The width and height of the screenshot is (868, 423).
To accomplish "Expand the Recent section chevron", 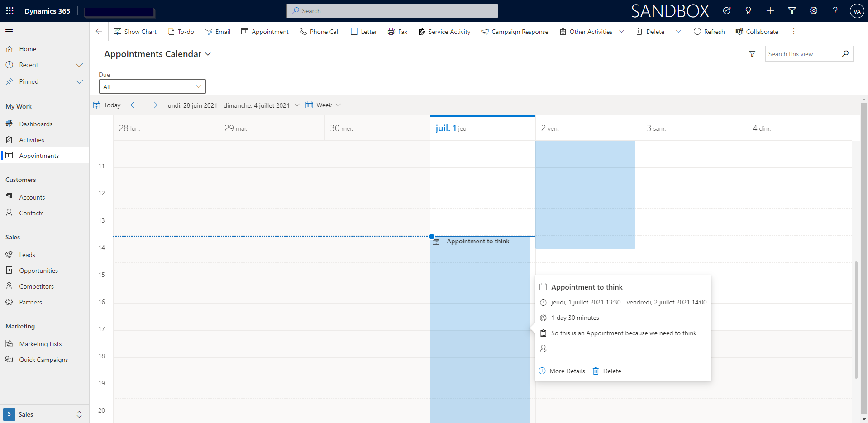I will (79, 65).
